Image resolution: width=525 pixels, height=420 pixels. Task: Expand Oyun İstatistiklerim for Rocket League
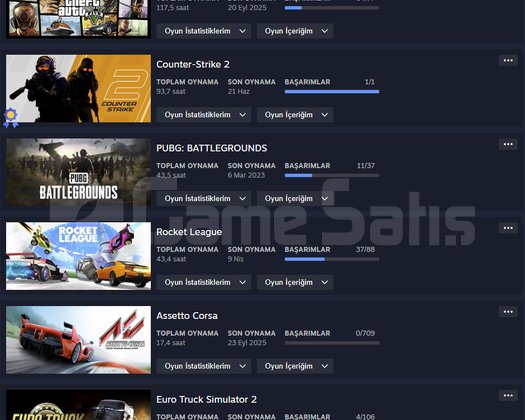pyautogui.click(x=204, y=282)
